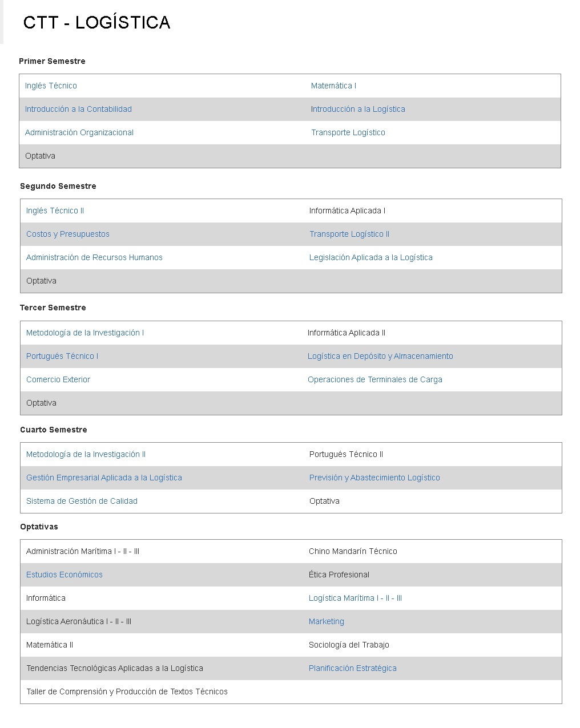
Task: Open the Comercio Exterior course
Action: coord(58,379)
